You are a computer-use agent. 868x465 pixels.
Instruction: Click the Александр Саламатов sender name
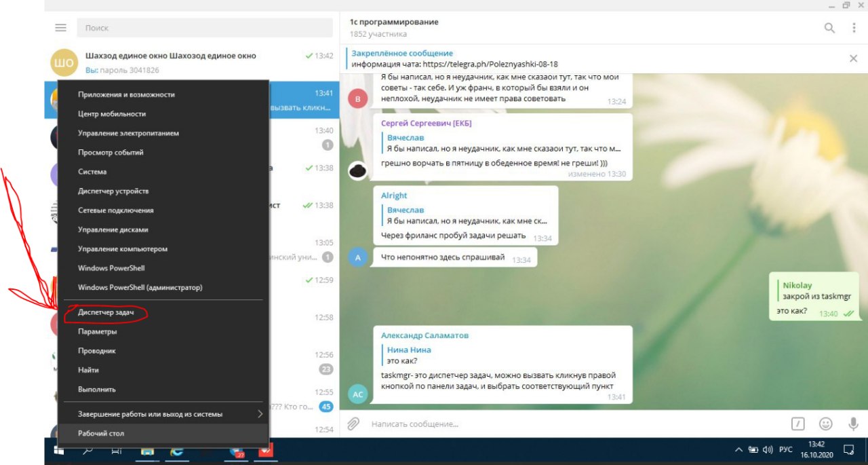click(425, 335)
